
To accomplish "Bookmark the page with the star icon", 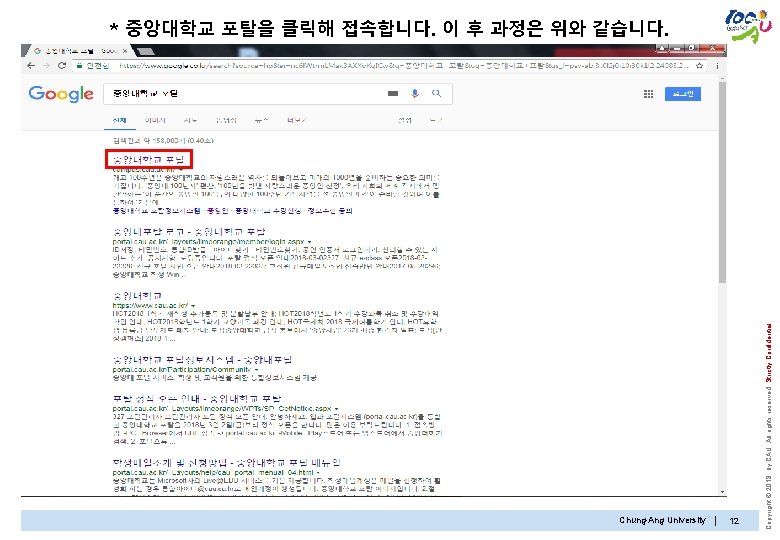I will 699,66.
